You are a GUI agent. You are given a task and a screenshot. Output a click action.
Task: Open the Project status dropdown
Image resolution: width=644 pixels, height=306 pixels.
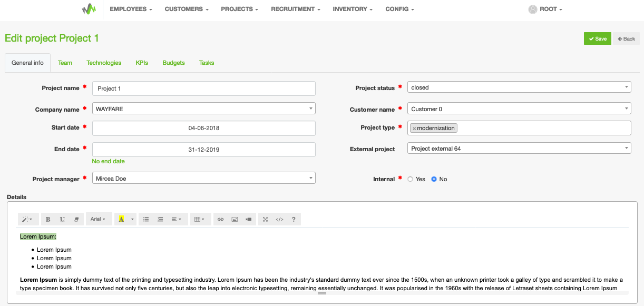519,87
